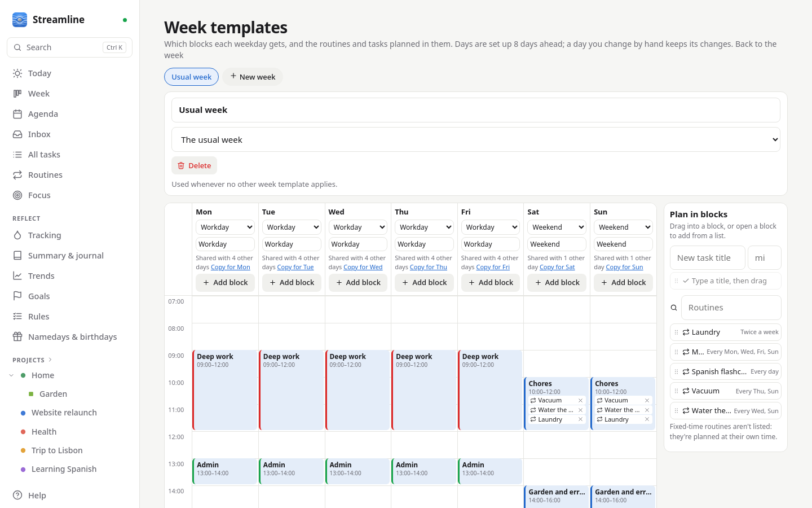Follow the Copy for Sun link

click(x=624, y=267)
